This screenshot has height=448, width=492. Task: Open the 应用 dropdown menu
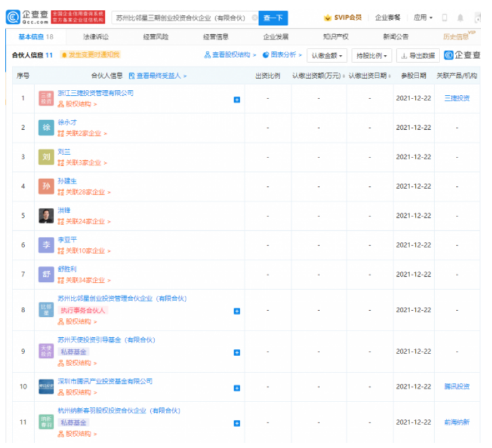[423, 18]
